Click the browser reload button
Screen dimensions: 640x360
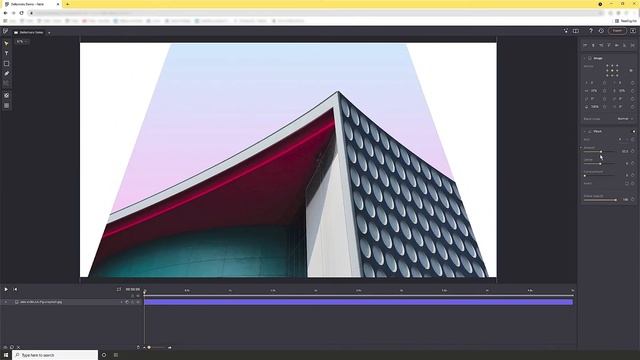(21, 13)
